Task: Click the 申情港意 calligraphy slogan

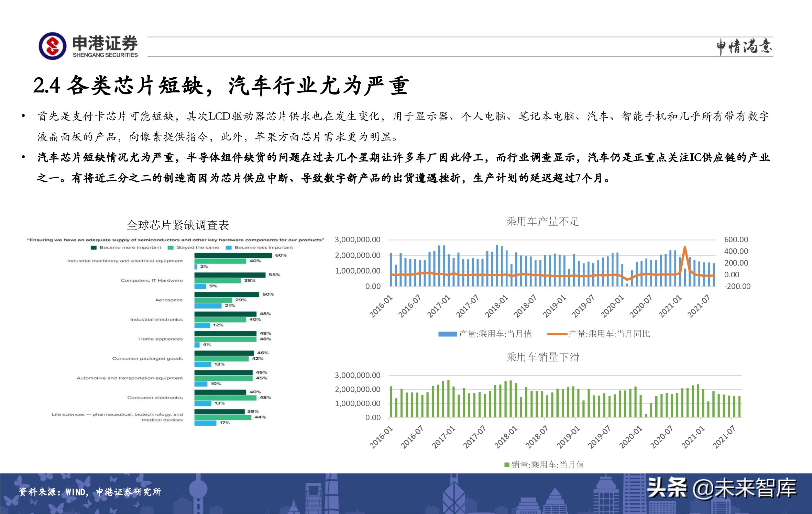Action: coord(744,46)
